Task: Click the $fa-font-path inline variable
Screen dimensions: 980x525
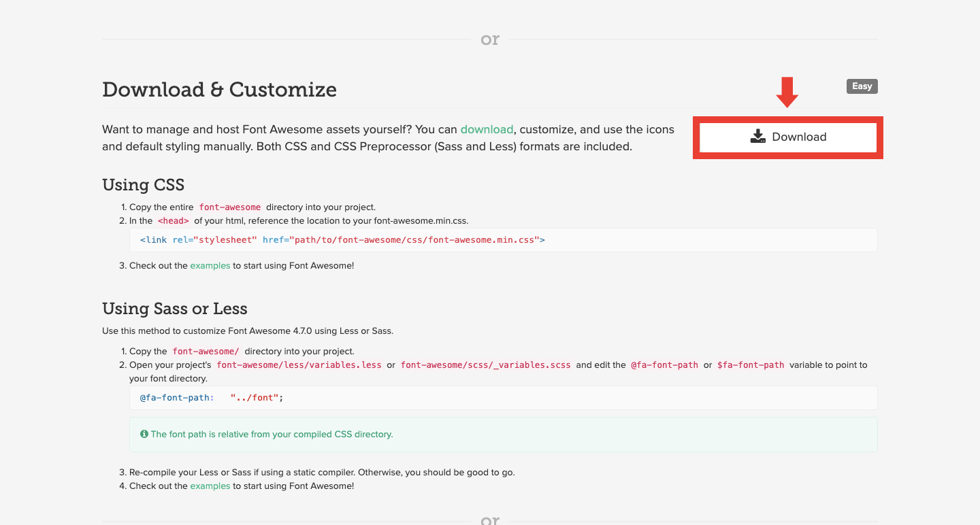Action: click(751, 365)
